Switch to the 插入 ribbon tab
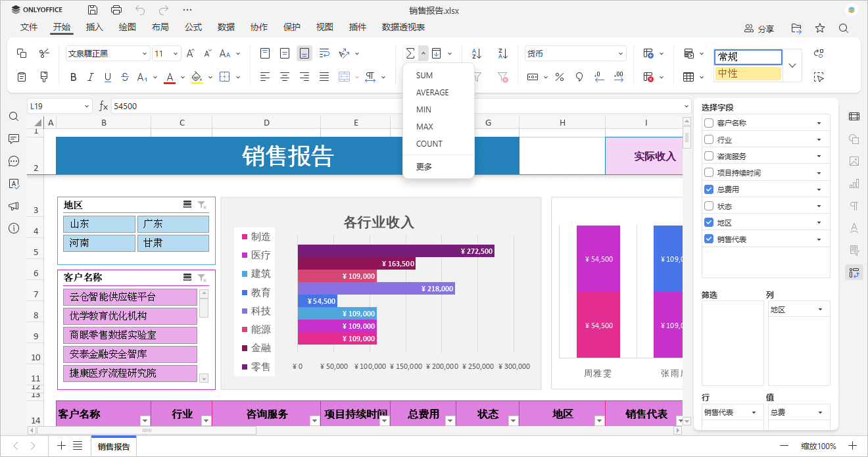The height and width of the screenshot is (457, 868). 95,27
